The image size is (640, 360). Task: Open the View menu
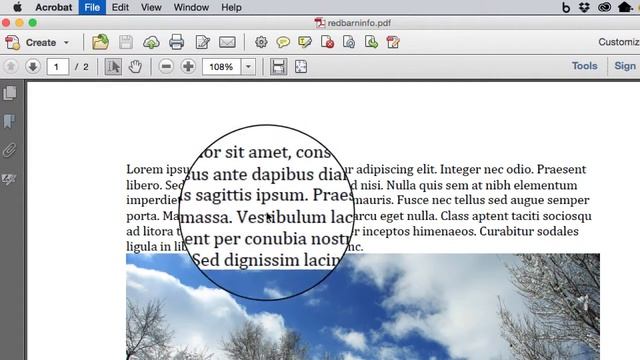click(151, 7)
